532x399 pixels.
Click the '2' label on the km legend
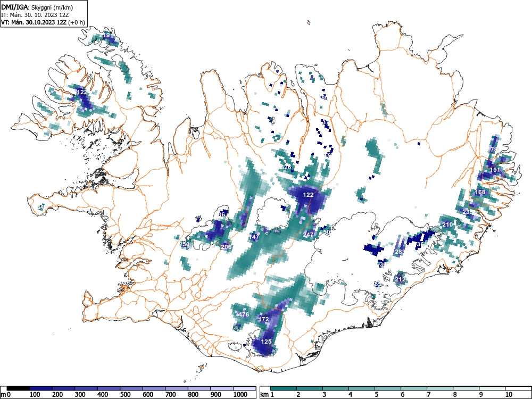pyautogui.click(x=298, y=395)
